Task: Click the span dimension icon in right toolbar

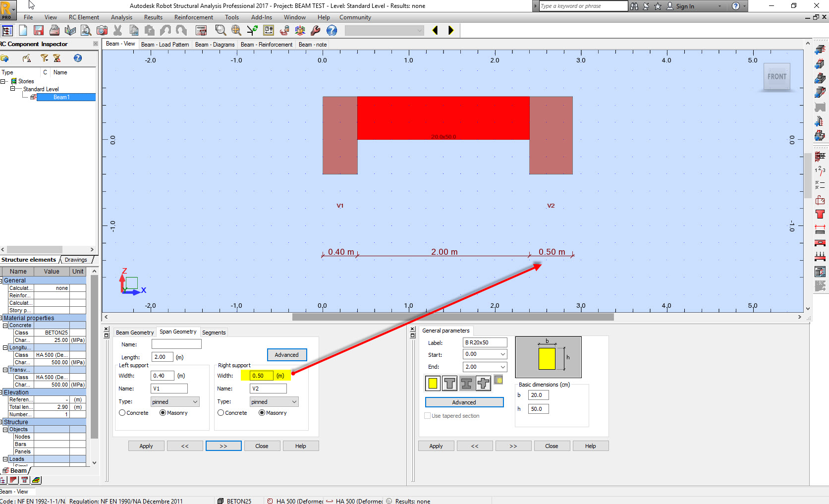Action: click(x=820, y=229)
